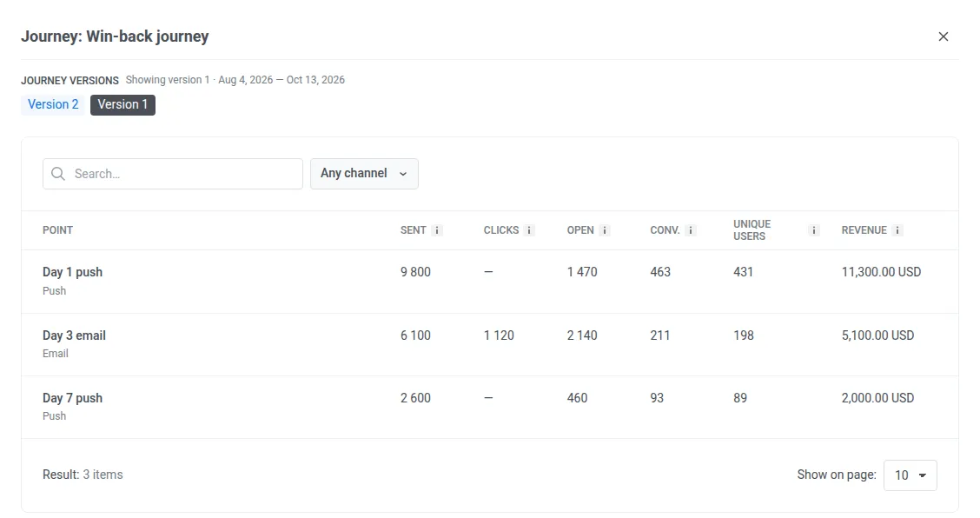Click the sent value 9 800
Viewport: 980px width, 518px height.
415,272
